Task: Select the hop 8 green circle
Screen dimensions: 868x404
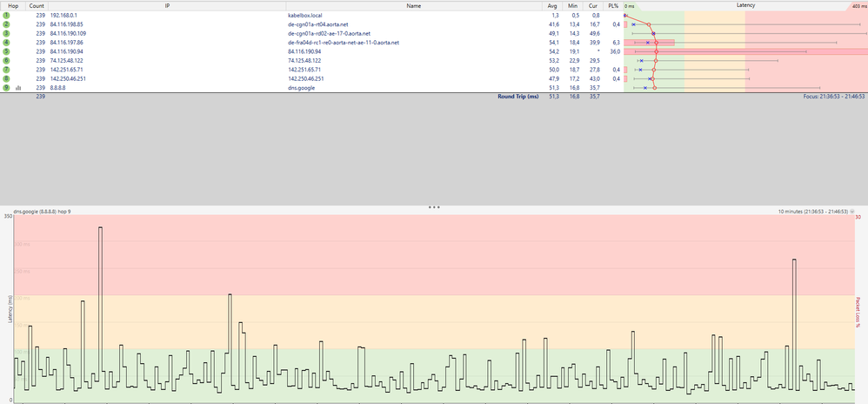Action: click(x=6, y=78)
